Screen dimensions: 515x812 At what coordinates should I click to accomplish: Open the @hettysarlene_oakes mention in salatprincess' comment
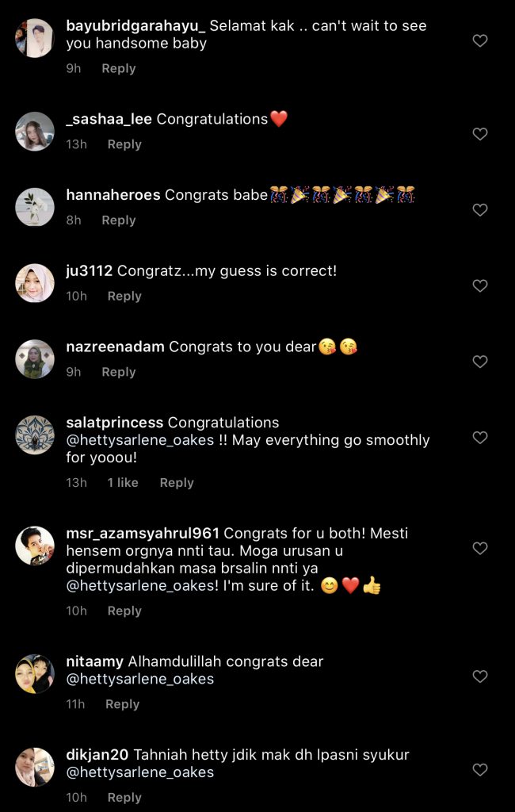point(140,440)
